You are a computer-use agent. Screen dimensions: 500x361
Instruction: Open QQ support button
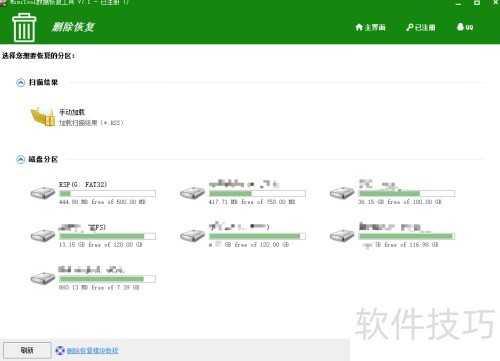[465, 27]
